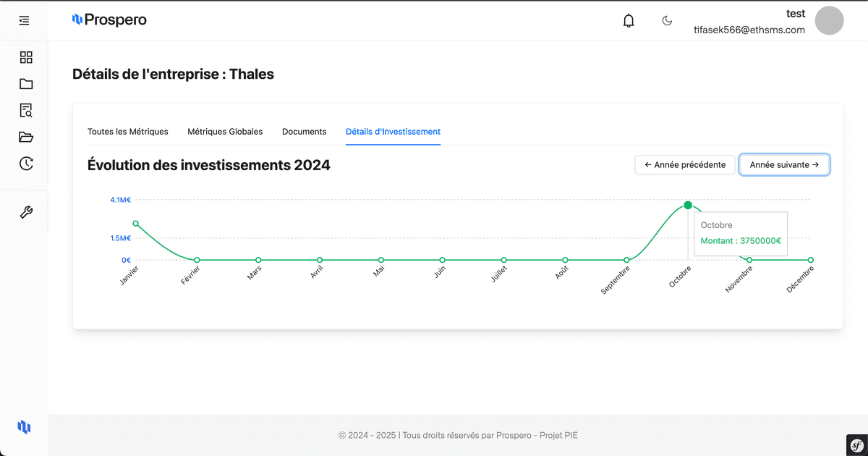Open the wrench settings icon in sidebar
The width and height of the screenshot is (868, 456).
click(x=26, y=212)
